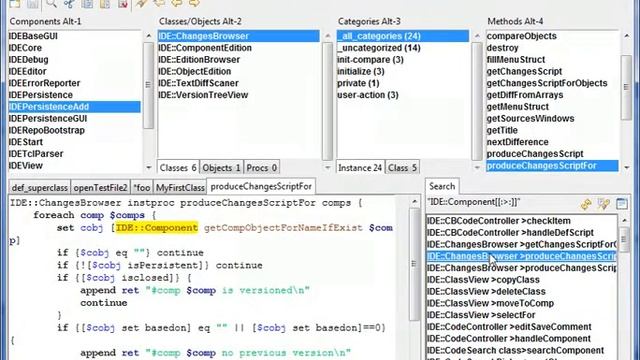
Task: Select IDETclParser component
Action: (75, 154)
